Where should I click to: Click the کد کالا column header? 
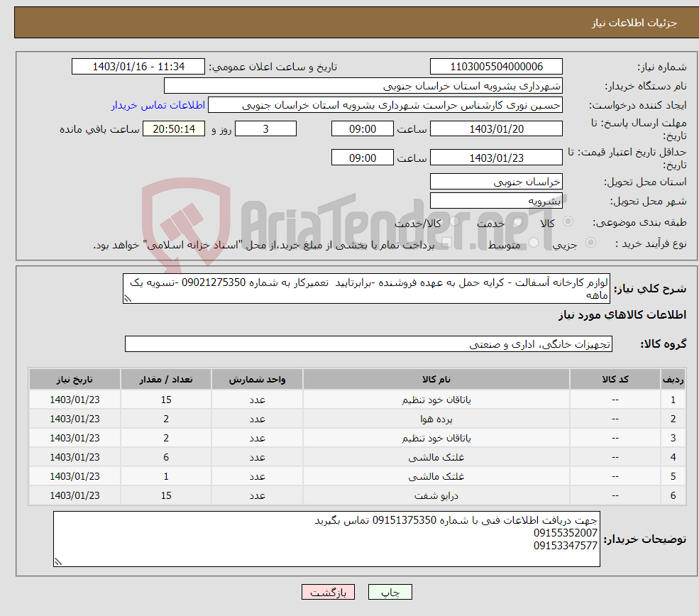[x=615, y=379]
